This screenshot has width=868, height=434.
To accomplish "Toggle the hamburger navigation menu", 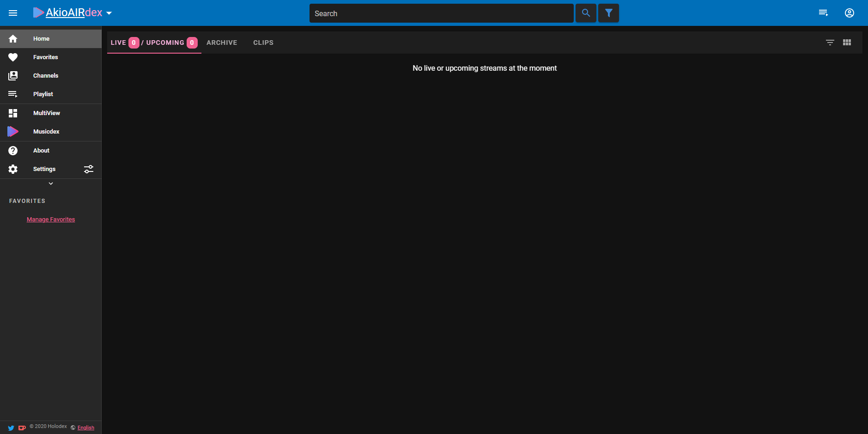I will click(x=13, y=13).
